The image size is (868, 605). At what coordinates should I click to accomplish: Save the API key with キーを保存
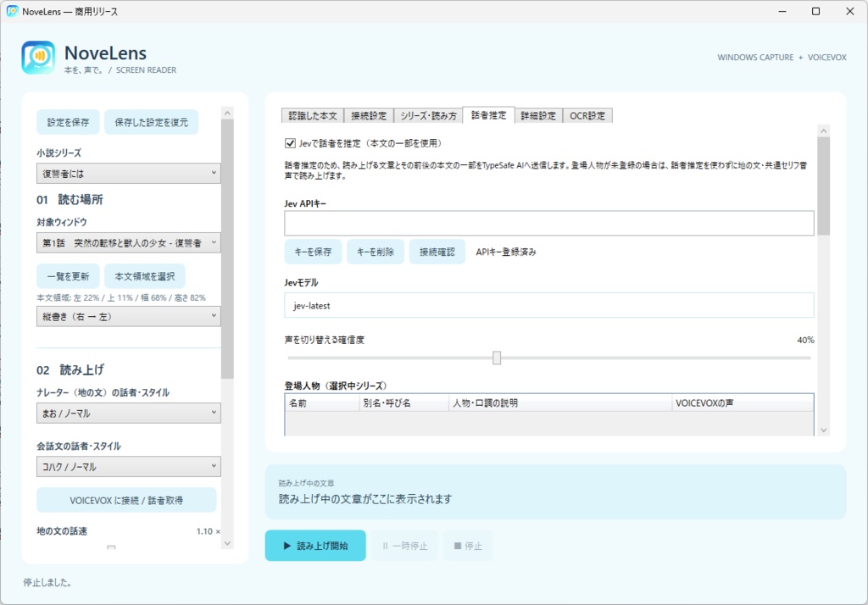pyautogui.click(x=313, y=252)
